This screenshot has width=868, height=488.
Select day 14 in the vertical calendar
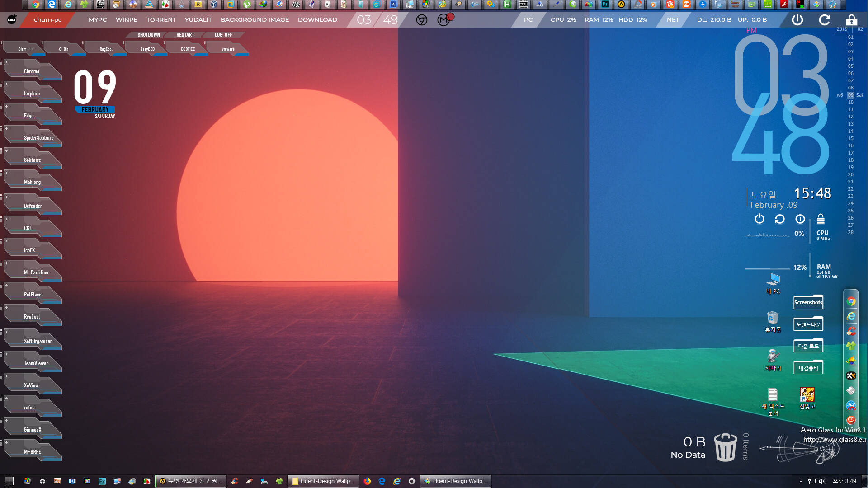pyautogui.click(x=851, y=131)
